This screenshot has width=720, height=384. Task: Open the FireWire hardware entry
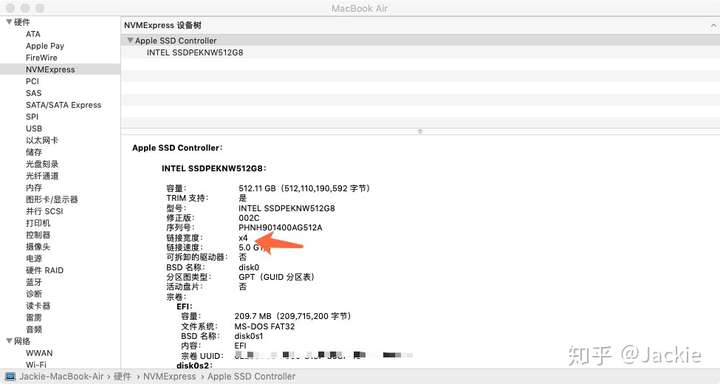pyautogui.click(x=41, y=58)
